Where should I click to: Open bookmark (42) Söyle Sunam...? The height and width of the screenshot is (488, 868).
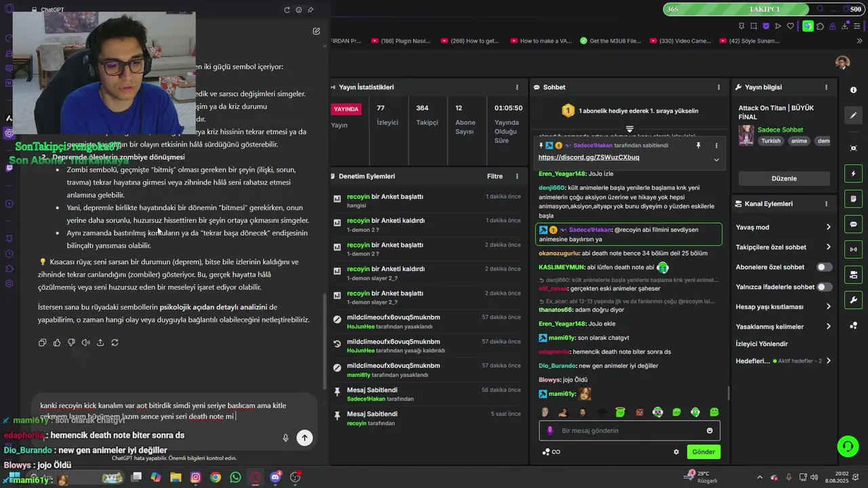click(749, 41)
